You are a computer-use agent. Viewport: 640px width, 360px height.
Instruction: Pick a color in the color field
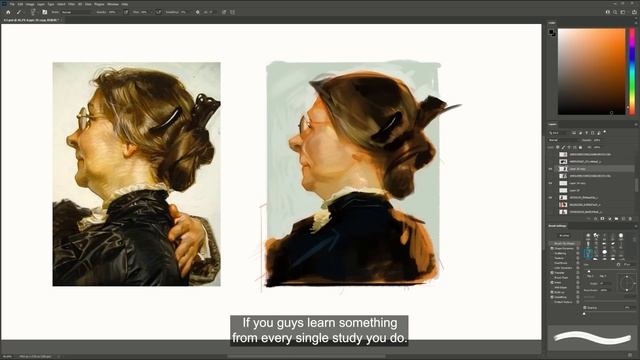click(x=591, y=71)
